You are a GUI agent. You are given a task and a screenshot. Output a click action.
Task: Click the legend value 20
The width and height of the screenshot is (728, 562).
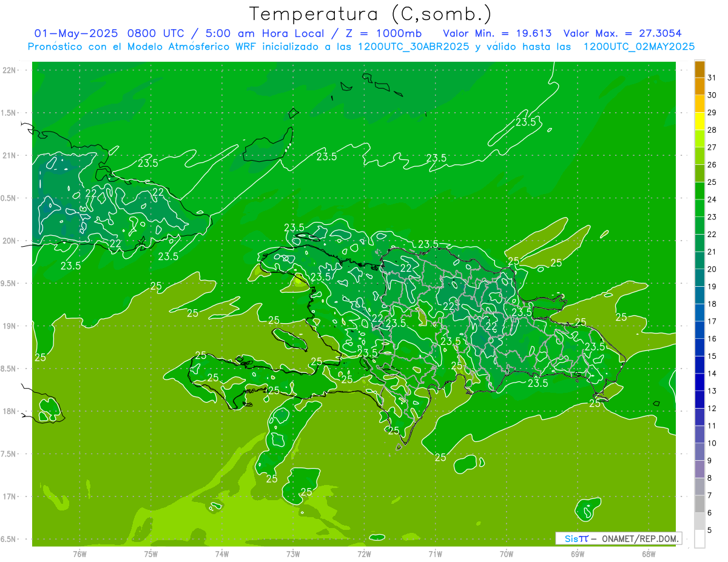712,269
